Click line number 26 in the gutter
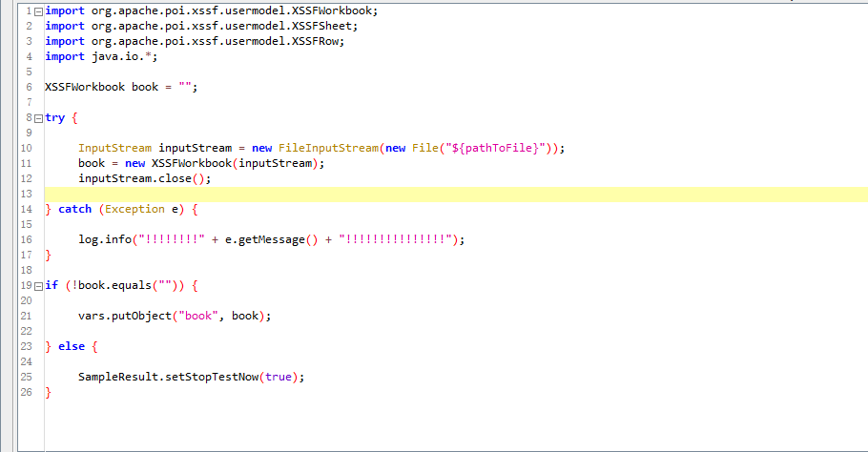Image resolution: width=868 pixels, height=452 pixels. pyautogui.click(x=27, y=392)
